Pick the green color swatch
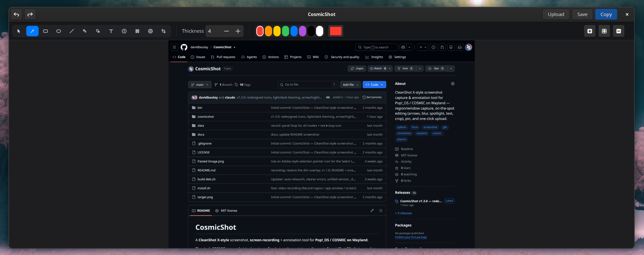The image size is (644, 255). point(285,31)
